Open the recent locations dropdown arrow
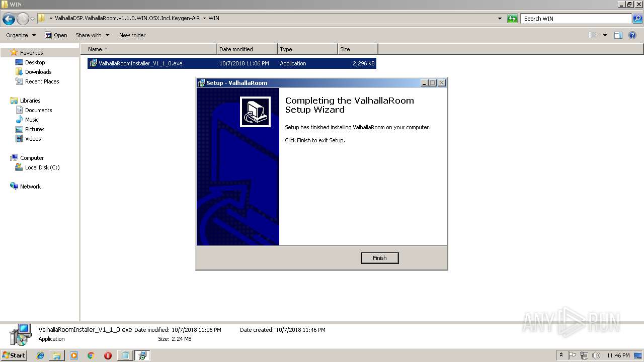This screenshot has height=362, width=644. [32, 19]
